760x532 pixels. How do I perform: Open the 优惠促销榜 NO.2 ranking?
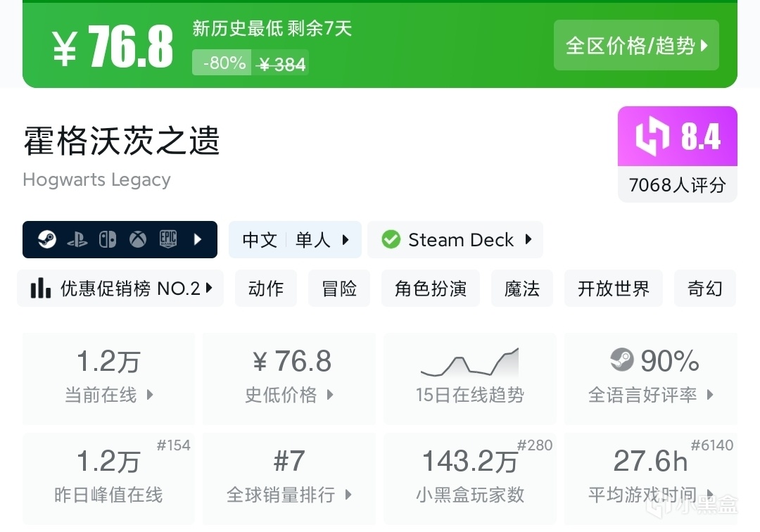pyautogui.click(x=120, y=289)
